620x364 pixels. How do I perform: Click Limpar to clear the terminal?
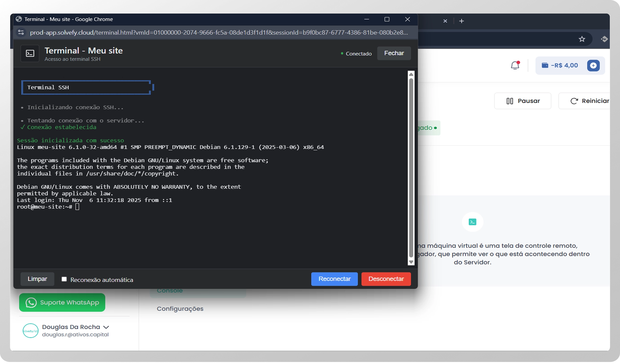tap(37, 279)
